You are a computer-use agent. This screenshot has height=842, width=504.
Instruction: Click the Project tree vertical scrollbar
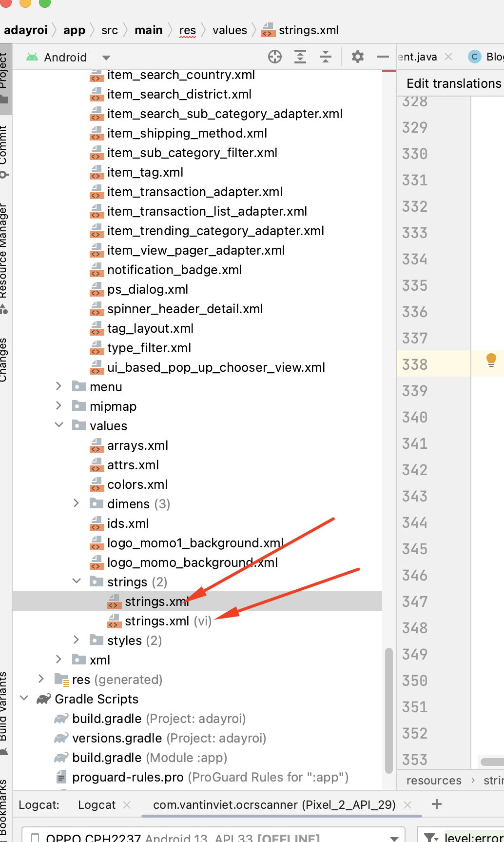388,710
